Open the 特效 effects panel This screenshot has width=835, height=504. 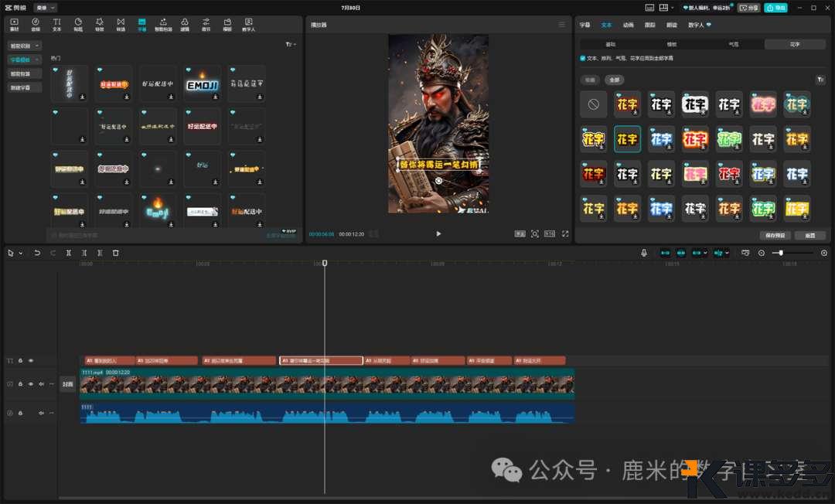click(100, 25)
